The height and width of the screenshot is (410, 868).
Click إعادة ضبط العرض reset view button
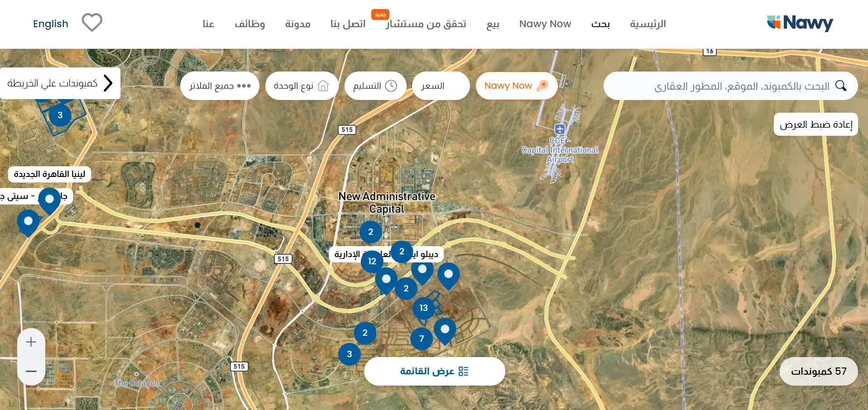816,124
